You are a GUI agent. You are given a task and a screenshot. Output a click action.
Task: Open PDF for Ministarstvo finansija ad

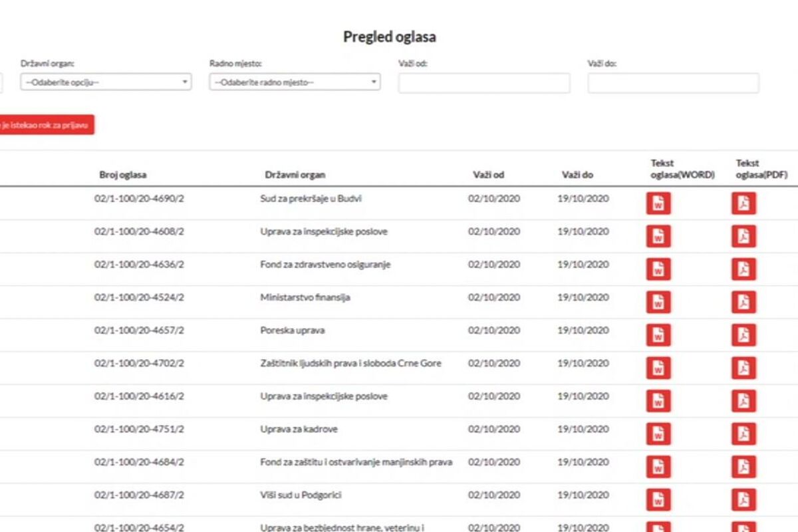point(743,303)
